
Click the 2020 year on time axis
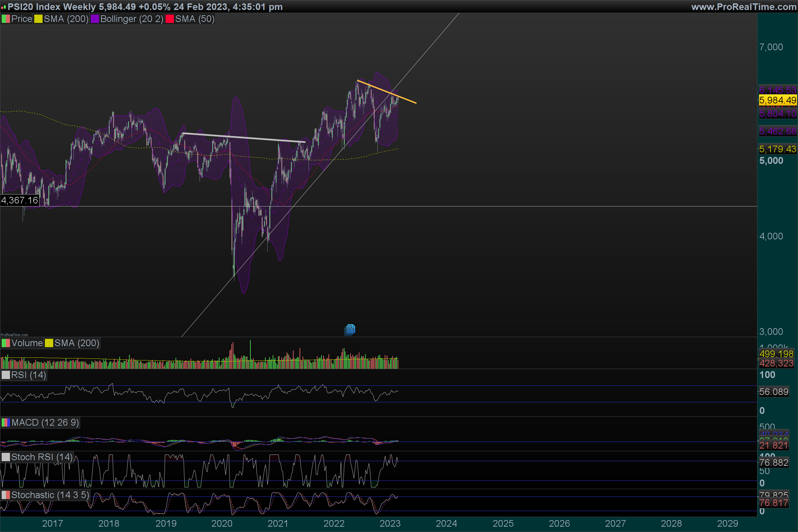pyautogui.click(x=221, y=523)
